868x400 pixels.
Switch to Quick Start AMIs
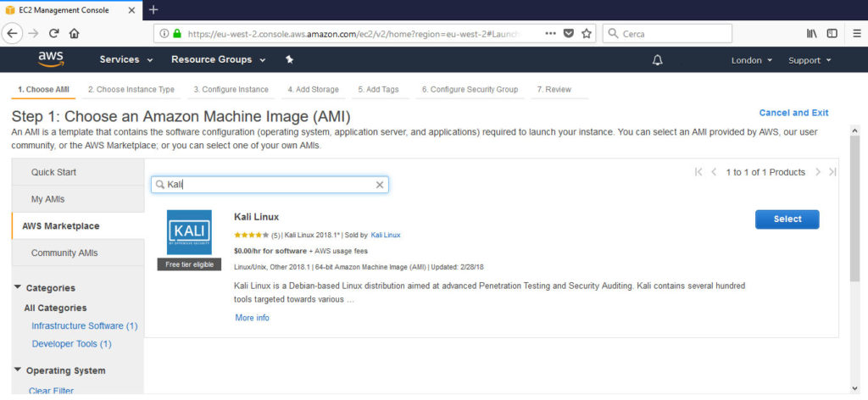78,172
